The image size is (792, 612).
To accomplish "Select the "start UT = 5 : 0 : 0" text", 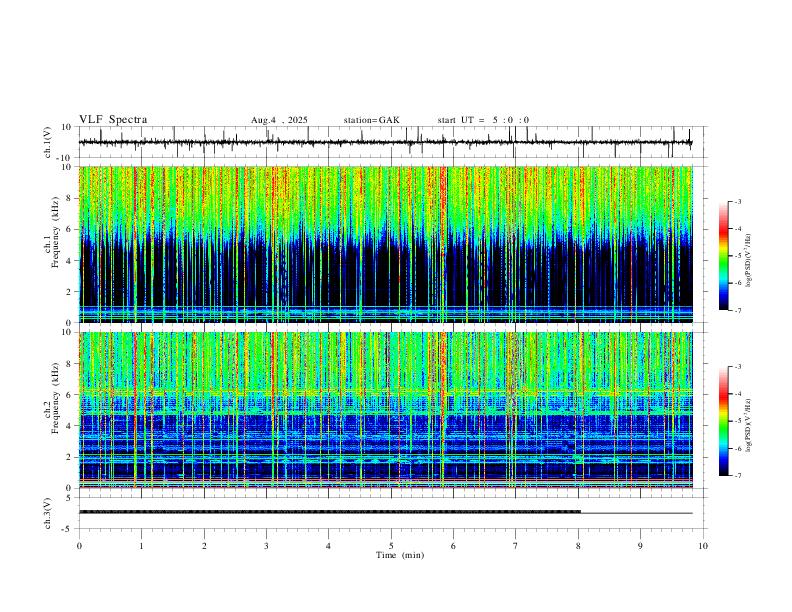I will (x=483, y=120).
